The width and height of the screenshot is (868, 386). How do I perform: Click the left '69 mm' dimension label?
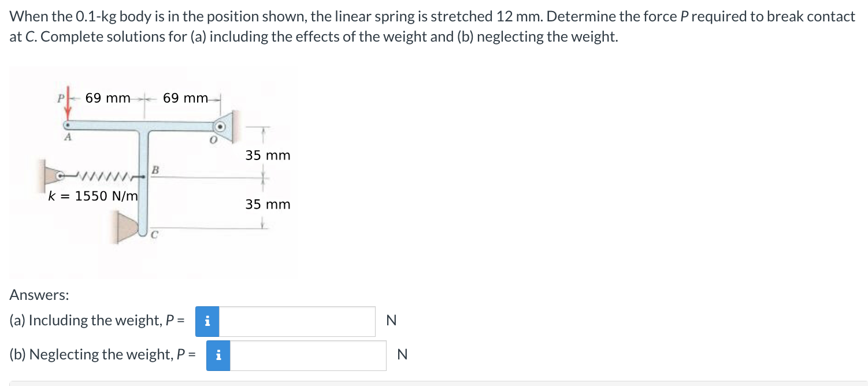107,98
